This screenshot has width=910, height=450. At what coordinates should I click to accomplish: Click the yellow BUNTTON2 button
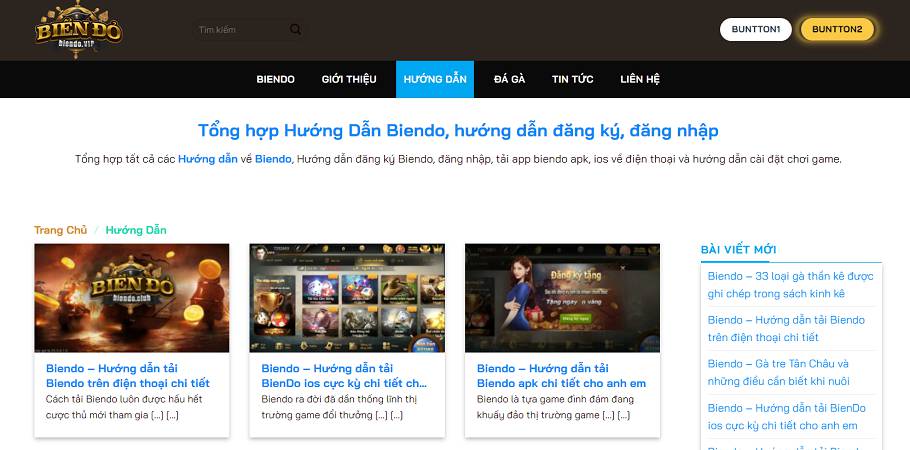(837, 29)
